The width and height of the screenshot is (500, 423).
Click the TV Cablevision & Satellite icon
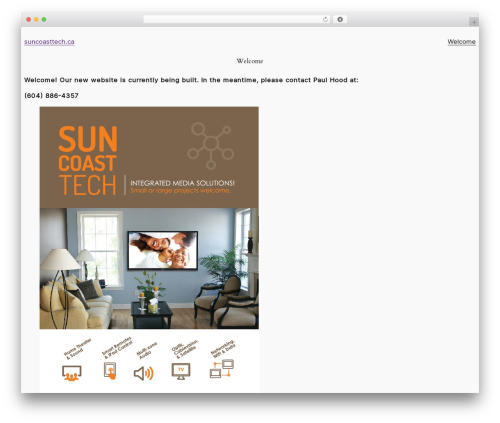pos(181,371)
